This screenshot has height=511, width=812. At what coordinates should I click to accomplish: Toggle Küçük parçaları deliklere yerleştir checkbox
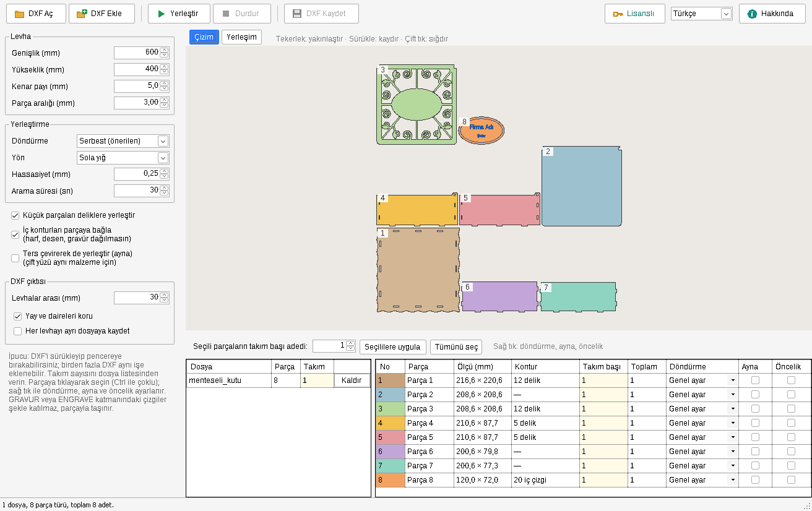tap(15, 215)
